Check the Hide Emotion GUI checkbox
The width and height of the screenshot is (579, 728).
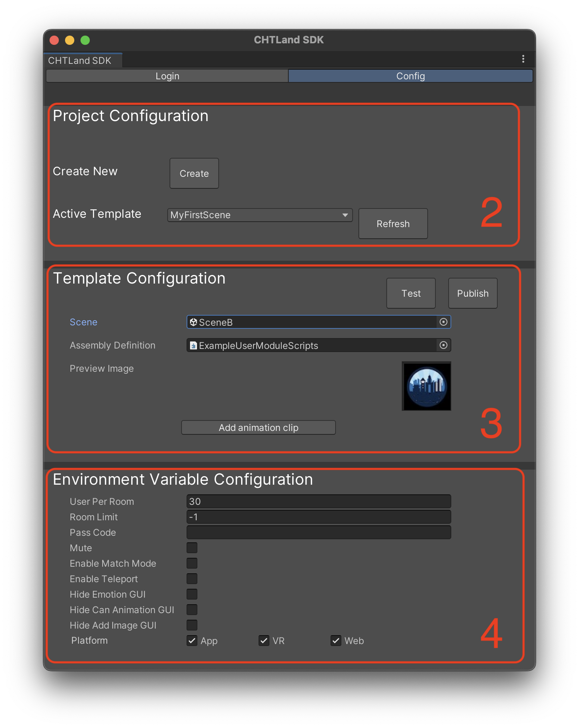pyautogui.click(x=192, y=594)
